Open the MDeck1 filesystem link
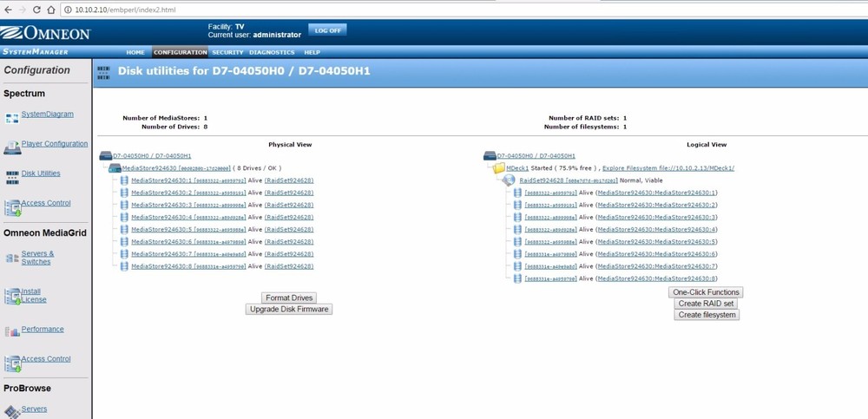This screenshot has width=868, height=419. click(x=517, y=168)
